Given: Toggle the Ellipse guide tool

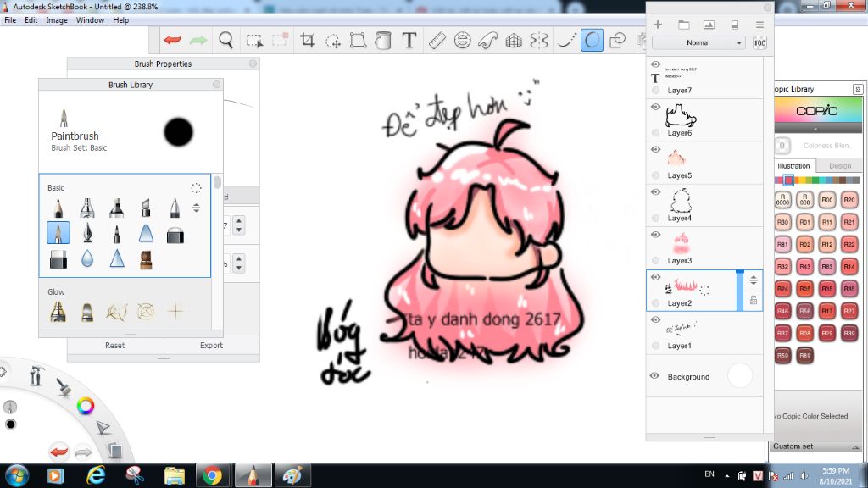Looking at the screenshot, I should 462,40.
